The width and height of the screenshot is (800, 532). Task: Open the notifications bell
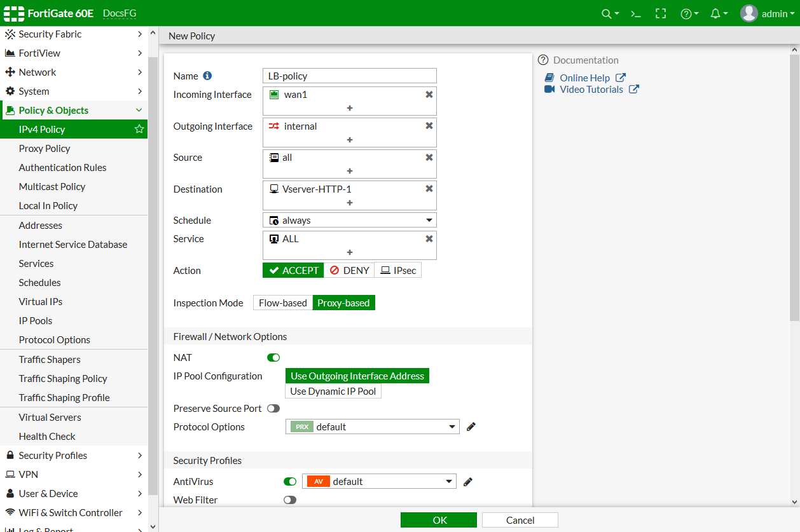(x=716, y=13)
